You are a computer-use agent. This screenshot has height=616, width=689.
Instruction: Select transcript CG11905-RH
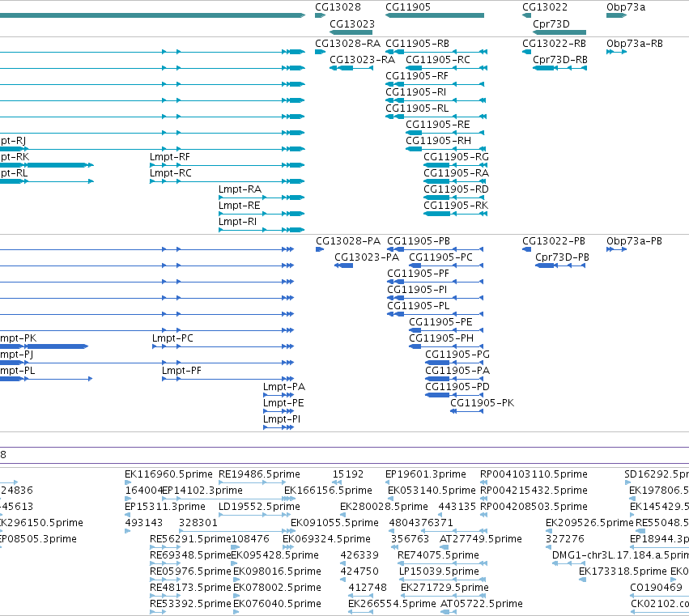(438, 141)
